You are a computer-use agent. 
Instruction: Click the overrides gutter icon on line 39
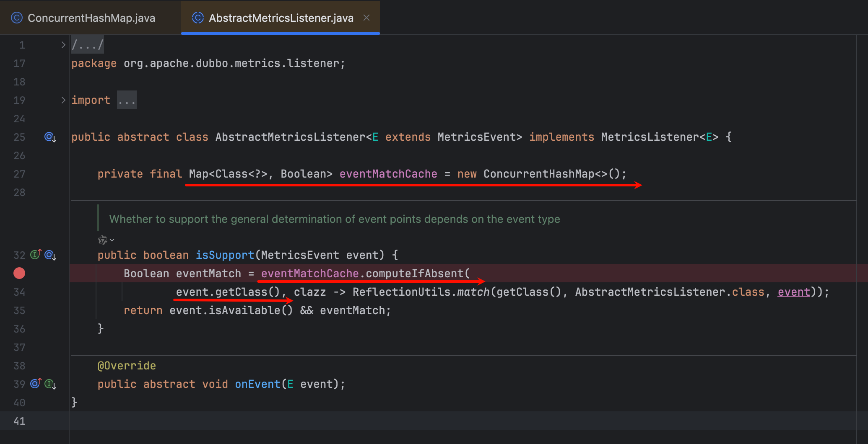[36, 383]
